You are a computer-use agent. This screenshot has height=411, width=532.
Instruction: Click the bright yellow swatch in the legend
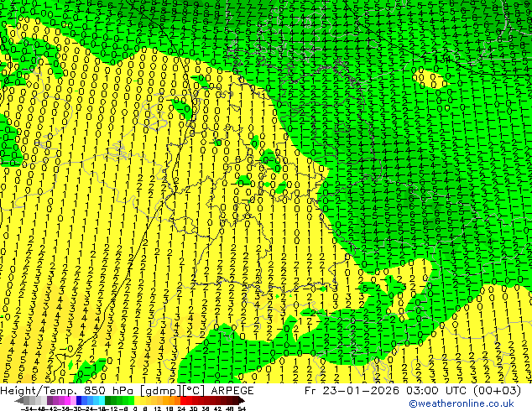[137, 400]
